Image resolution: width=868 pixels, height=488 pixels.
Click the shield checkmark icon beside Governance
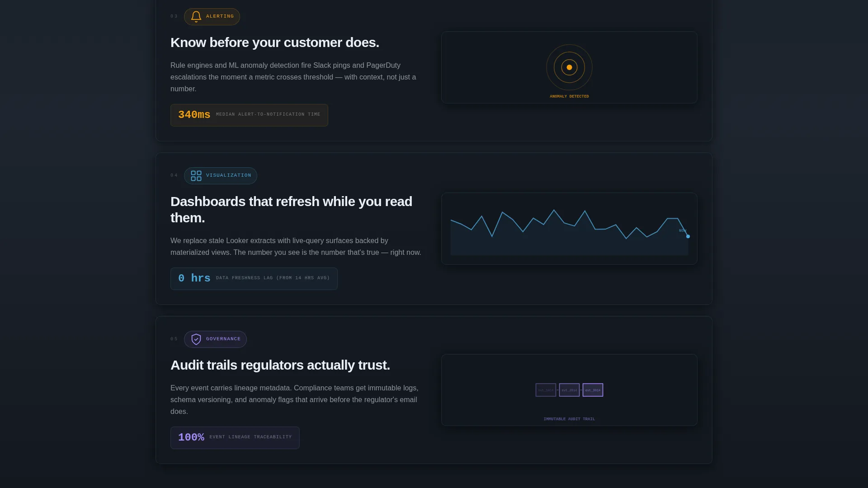coord(196,339)
